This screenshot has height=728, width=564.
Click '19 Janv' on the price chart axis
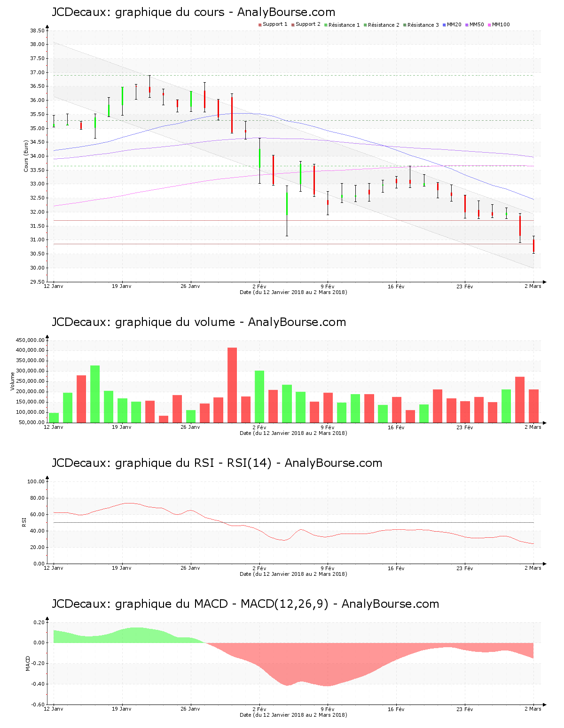(x=122, y=286)
